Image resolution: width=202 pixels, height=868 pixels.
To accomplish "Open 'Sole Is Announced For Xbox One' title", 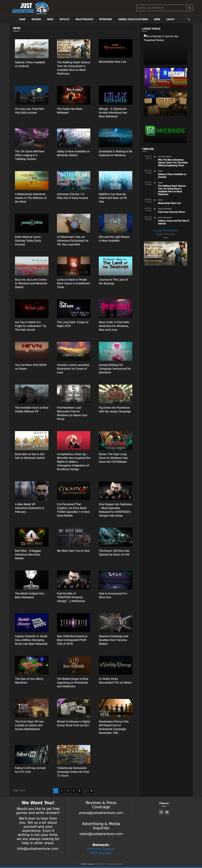I will tap(113, 595).
